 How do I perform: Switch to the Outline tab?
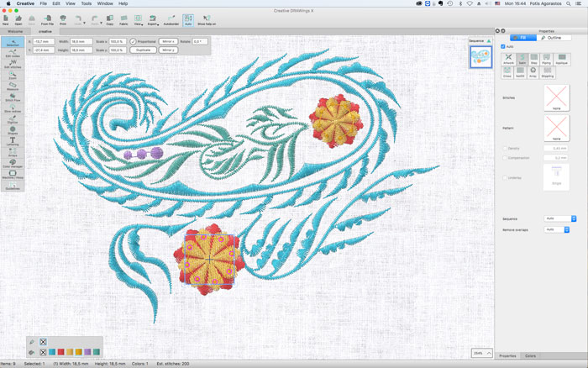(553, 38)
